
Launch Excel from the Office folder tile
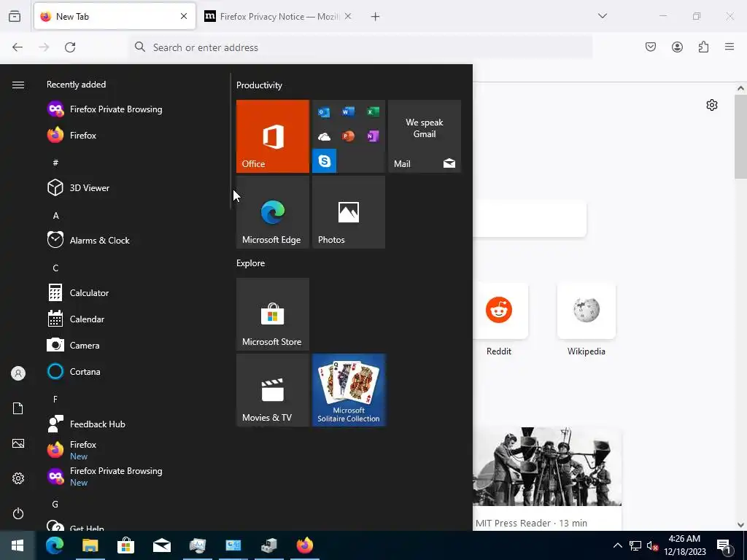tap(373, 112)
